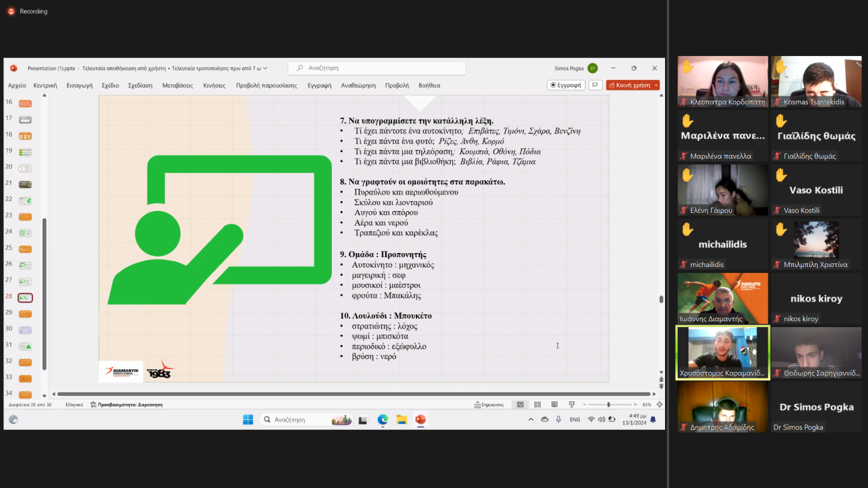Open the Windows Start button

[x=248, y=420]
